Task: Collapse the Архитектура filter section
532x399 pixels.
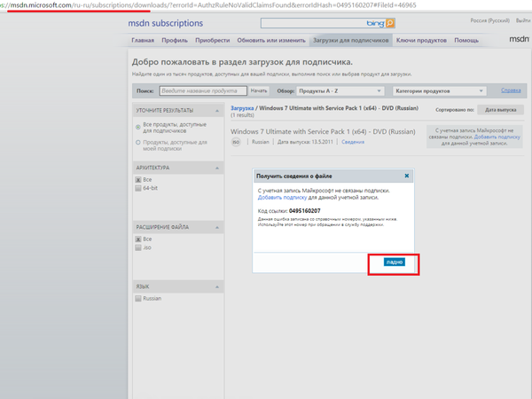Action: click(x=218, y=167)
